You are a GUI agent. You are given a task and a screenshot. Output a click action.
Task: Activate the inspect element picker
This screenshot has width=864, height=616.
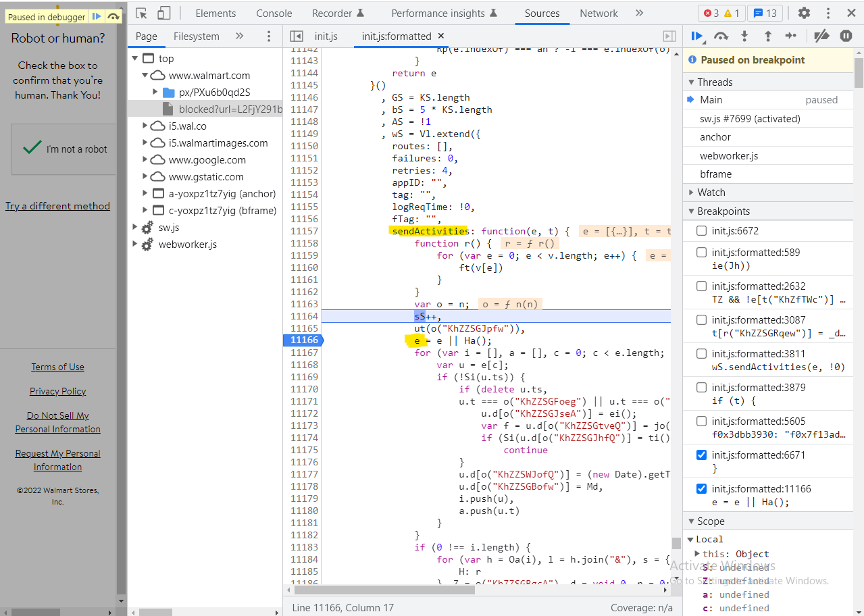click(x=141, y=14)
